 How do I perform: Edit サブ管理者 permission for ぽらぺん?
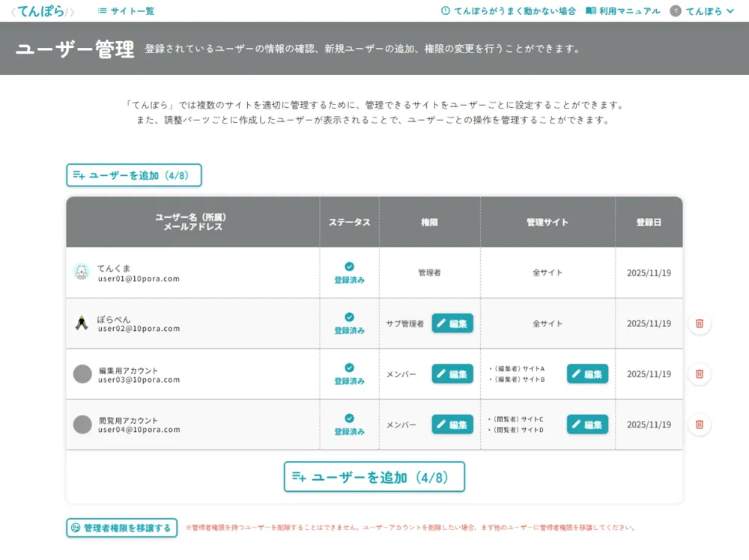452,323
